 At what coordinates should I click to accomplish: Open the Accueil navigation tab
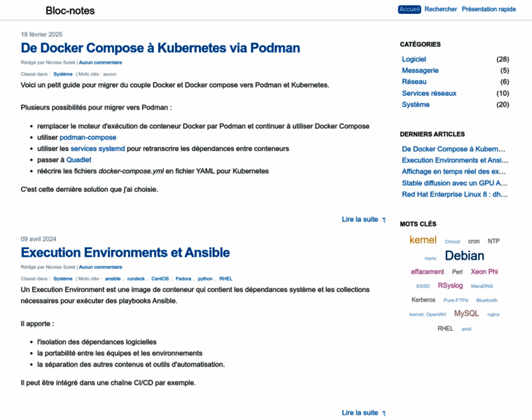[x=409, y=9]
